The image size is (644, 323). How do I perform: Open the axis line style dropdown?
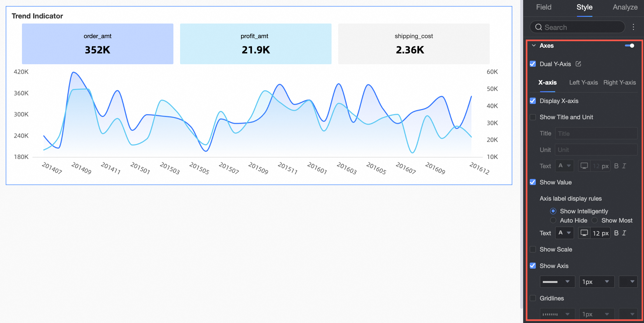click(557, 282)
